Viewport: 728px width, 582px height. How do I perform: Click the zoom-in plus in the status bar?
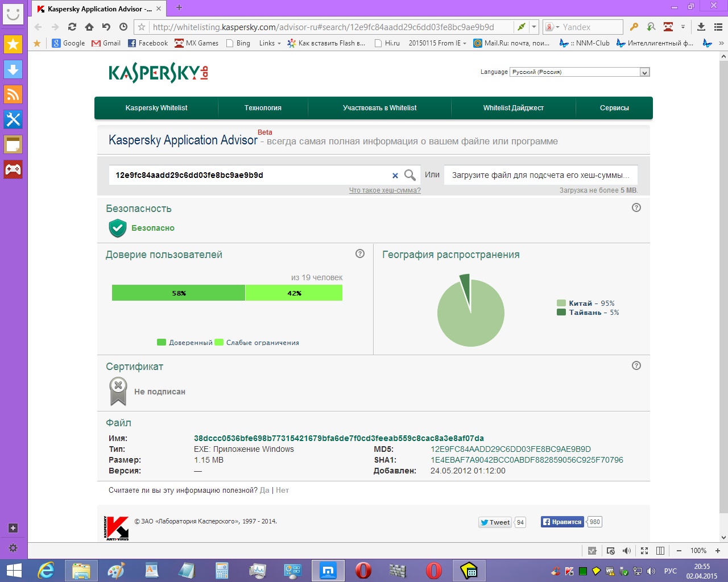[718, 551]
